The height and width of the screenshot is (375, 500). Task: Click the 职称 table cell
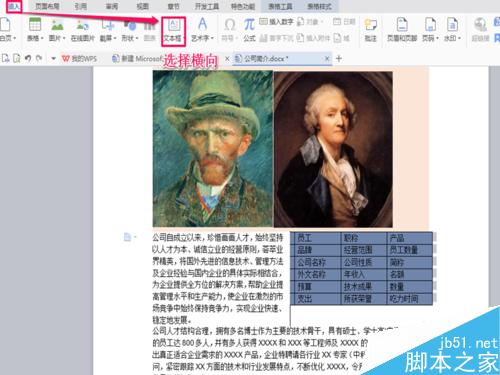364,238
